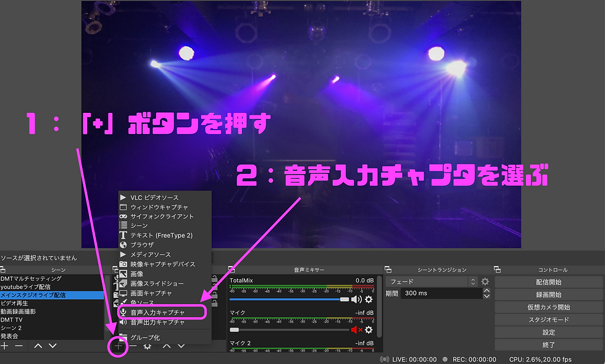
Task: Select the ビデオ再生 scene
Action: point(52,303)
